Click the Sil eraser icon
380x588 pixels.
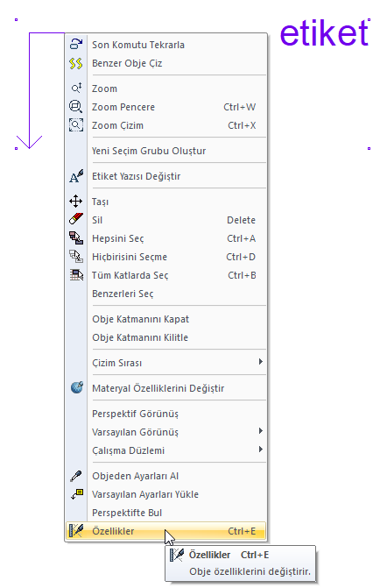point(75,219)
